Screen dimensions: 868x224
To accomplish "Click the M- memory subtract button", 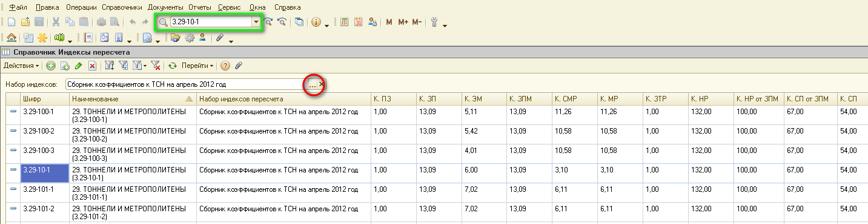I will pyautogui.click(x=417, y=22).
